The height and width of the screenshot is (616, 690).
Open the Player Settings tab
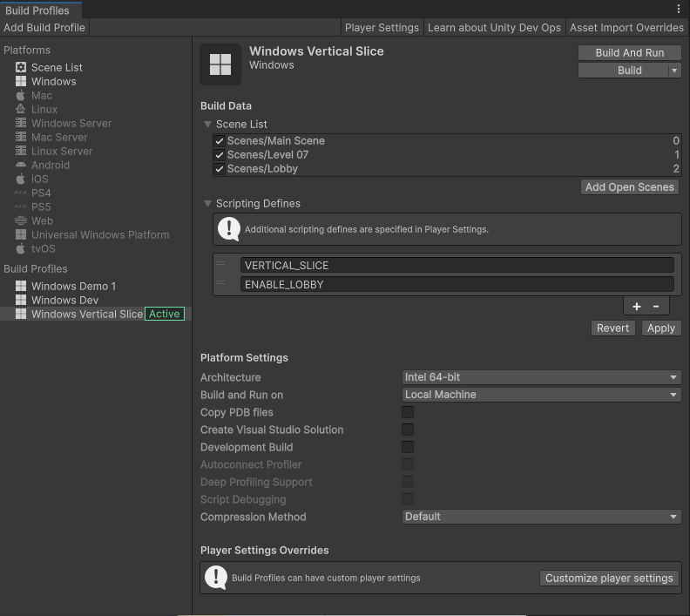(x=382, y=28)
